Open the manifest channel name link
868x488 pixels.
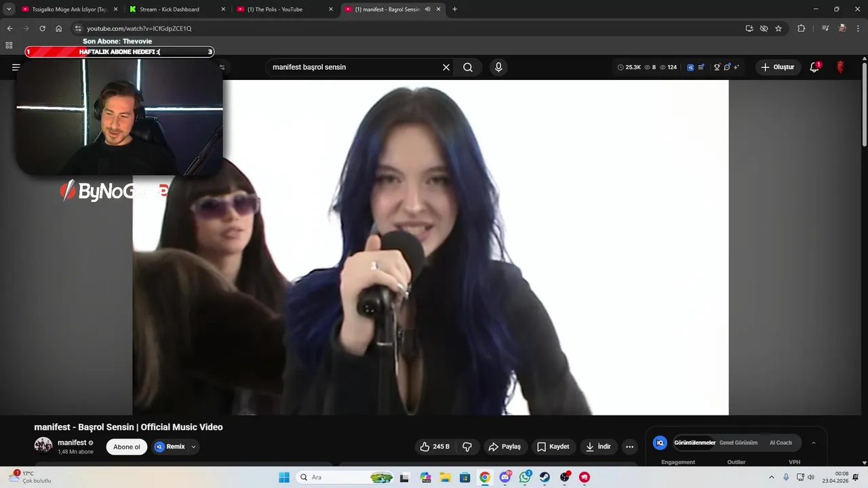coord(72,443)
